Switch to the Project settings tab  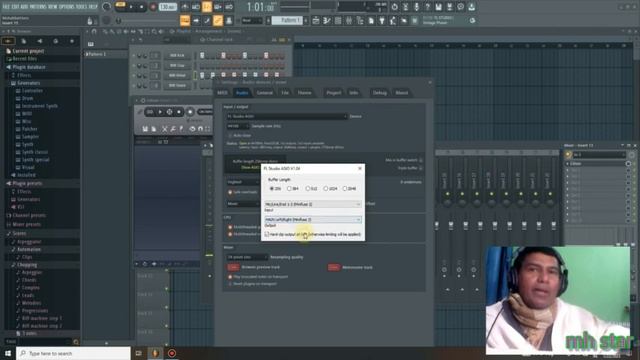tap(333, 93)
